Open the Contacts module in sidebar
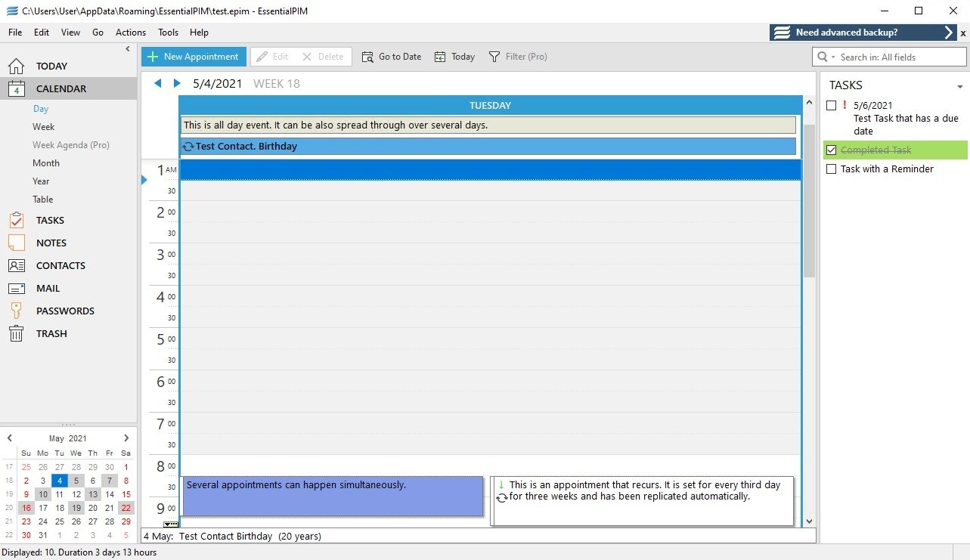The height and width of the screenshot is (560, 970). [x=60, y=265]
